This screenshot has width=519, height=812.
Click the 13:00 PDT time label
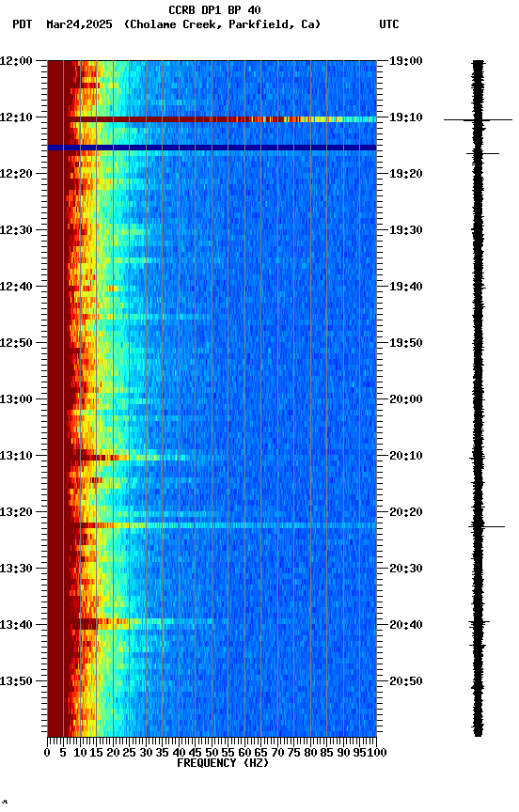click(16, 399)
